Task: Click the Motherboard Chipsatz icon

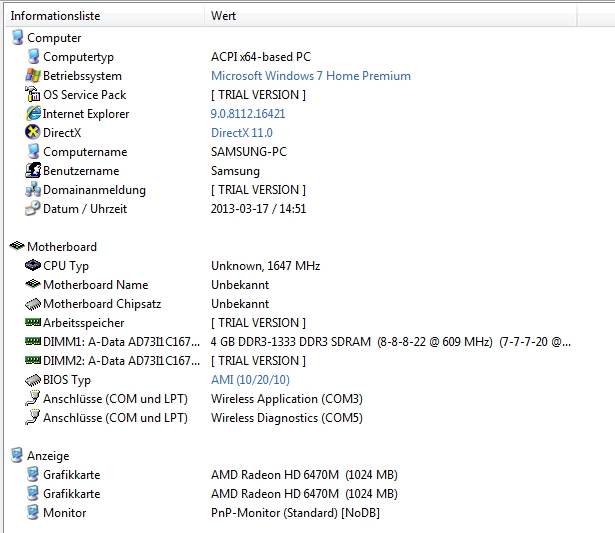Action: click(33, 304)
